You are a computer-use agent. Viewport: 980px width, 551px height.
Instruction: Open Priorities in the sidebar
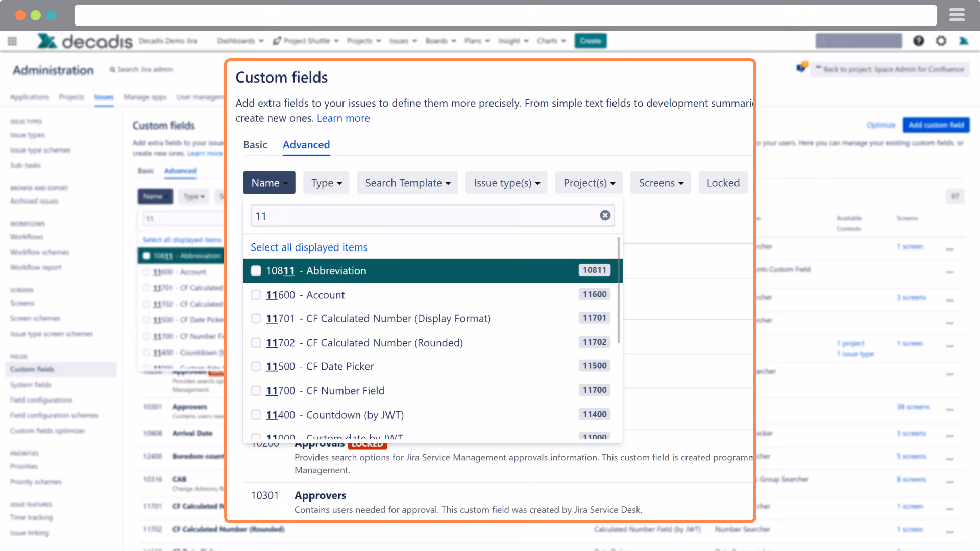(24, 466)
